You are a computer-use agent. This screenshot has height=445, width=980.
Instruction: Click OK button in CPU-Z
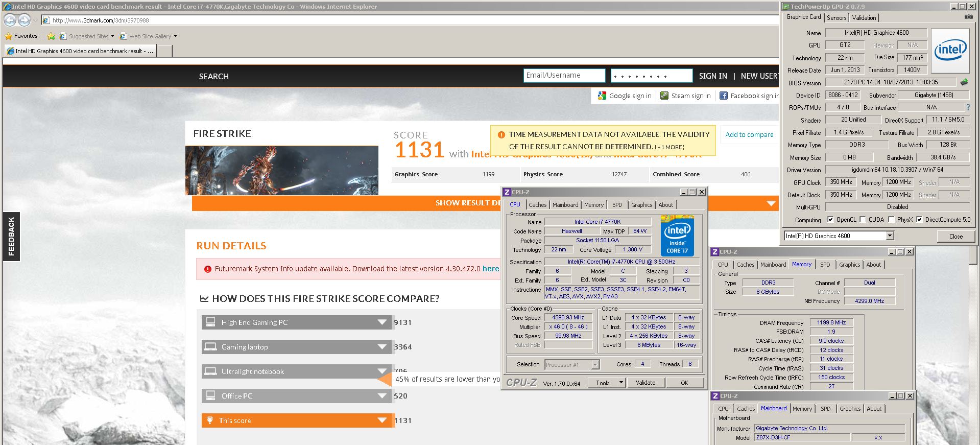click(684, 383)
